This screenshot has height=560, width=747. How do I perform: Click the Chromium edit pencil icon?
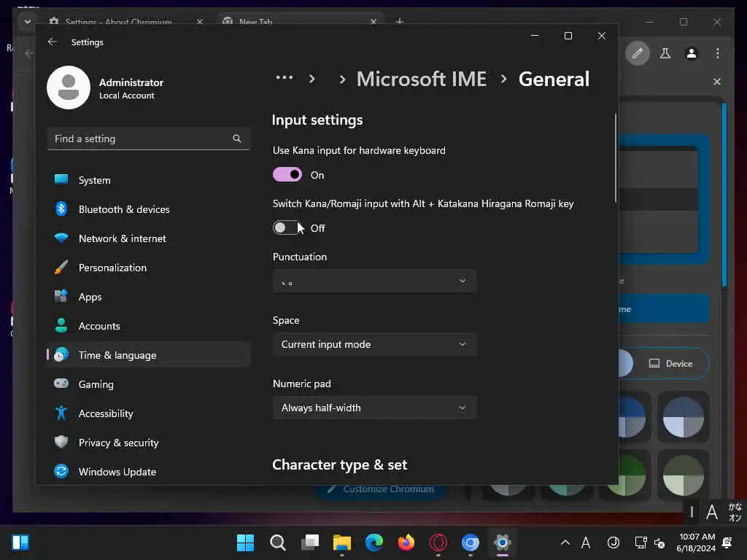point(637,53)
